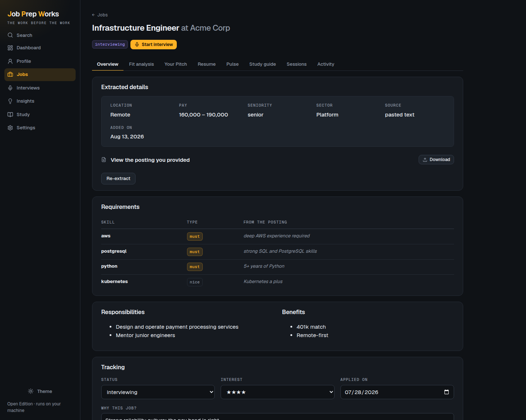
Task: Click the must badge in python row
Action: (195, 267)
